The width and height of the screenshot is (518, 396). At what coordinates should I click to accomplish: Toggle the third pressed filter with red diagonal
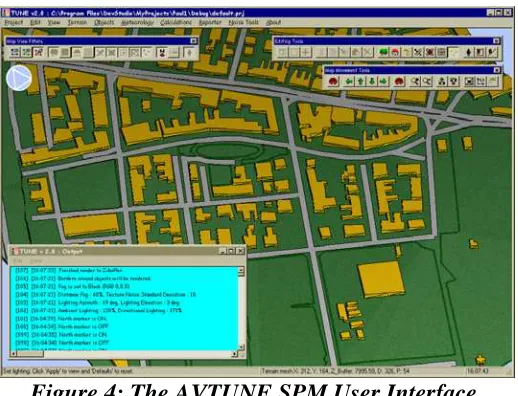pyautogui.click(x=38, y=52)
